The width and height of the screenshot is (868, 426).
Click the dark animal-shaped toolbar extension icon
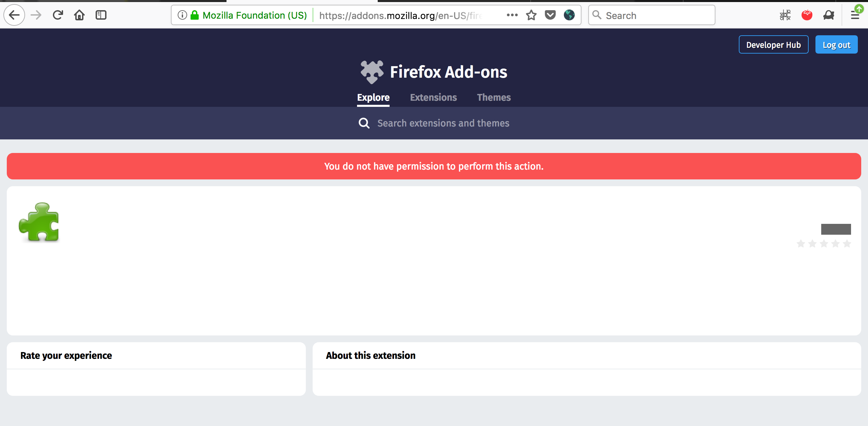(x=829, y=15)
